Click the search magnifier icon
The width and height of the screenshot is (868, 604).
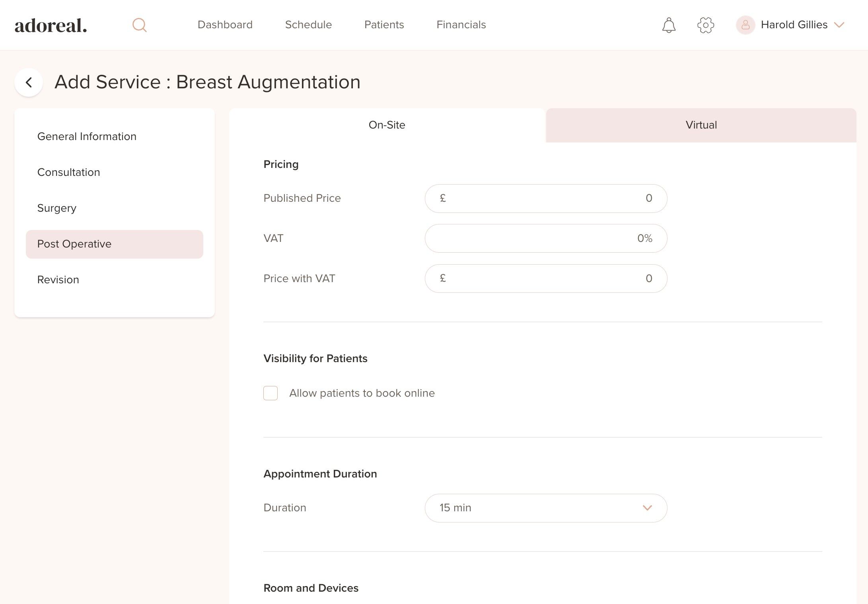pos(139,25)
